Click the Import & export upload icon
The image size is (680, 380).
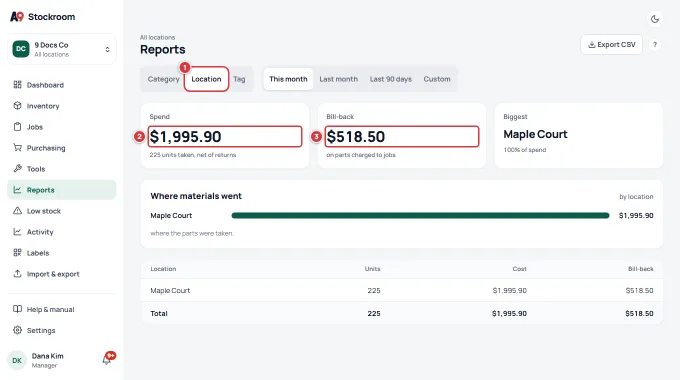coord(17,274)
